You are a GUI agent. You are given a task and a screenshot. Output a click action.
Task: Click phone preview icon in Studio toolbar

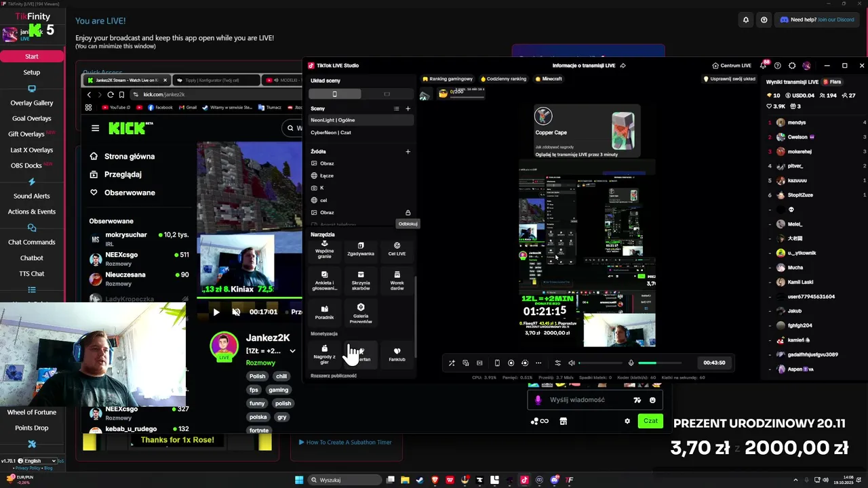tap(497, 363)
